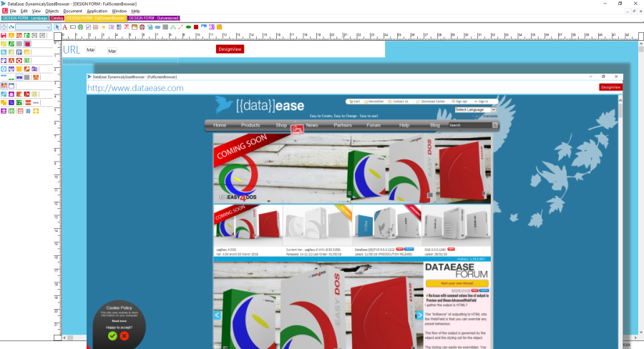Pick the orange diagonal line tool
Viewport: 644px width, 349px height.
coord(181,27)
